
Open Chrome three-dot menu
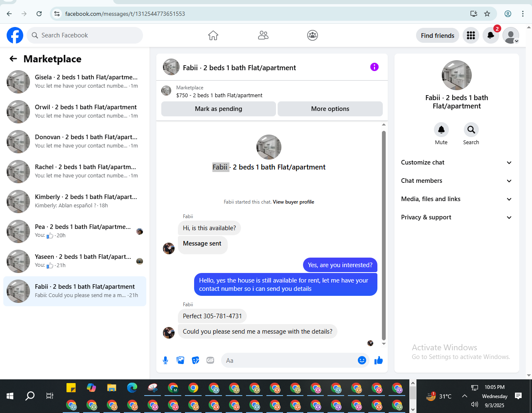[x=523, y=14]
